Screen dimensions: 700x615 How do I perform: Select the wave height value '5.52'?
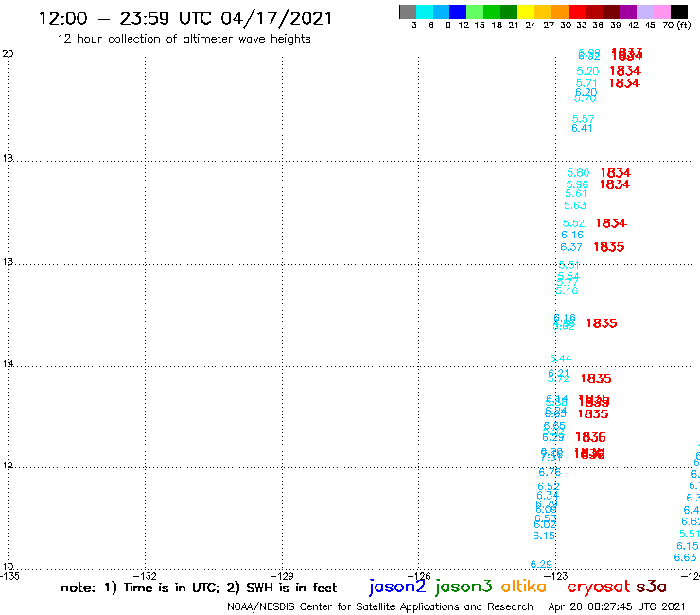573,223
